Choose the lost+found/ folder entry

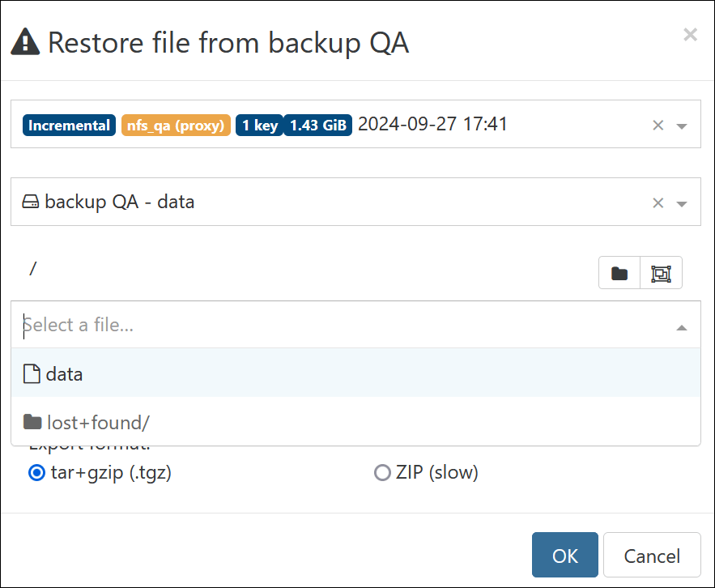point(355,421)
